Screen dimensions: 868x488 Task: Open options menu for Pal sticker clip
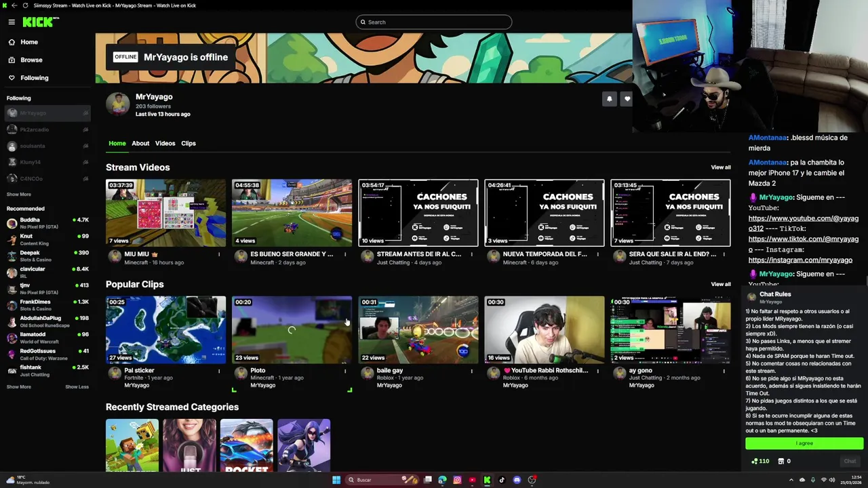(x=218, y=371)
